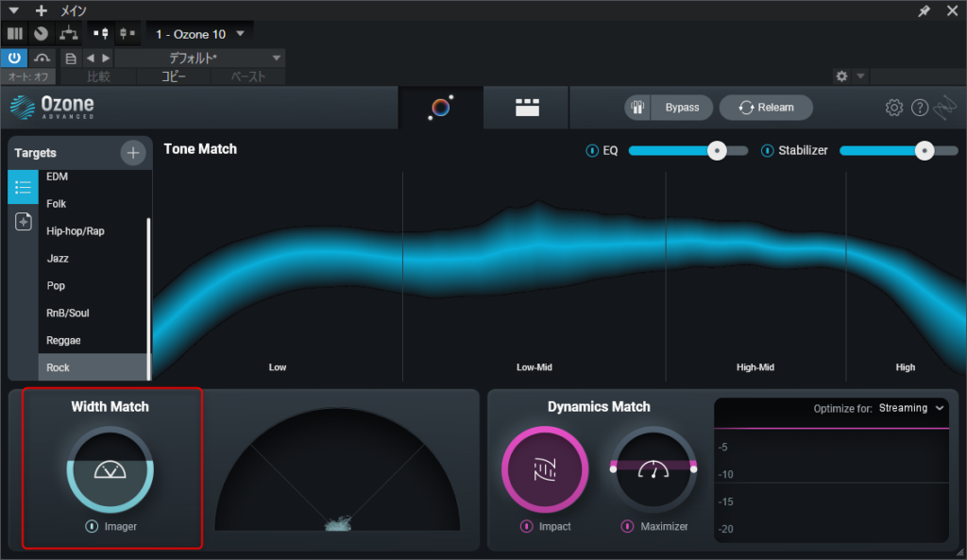The width and height of the screenshot is (967, 560).
Task: Click the メイン tab label
Action: [x=73, y=10]
